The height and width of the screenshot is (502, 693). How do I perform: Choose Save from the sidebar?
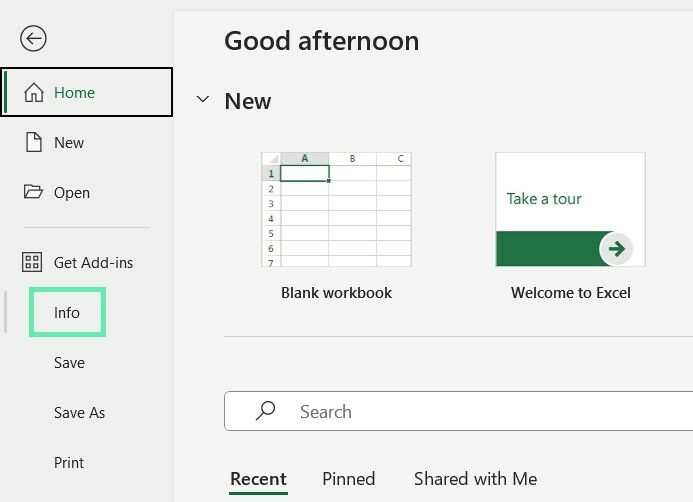coord(69,363)
